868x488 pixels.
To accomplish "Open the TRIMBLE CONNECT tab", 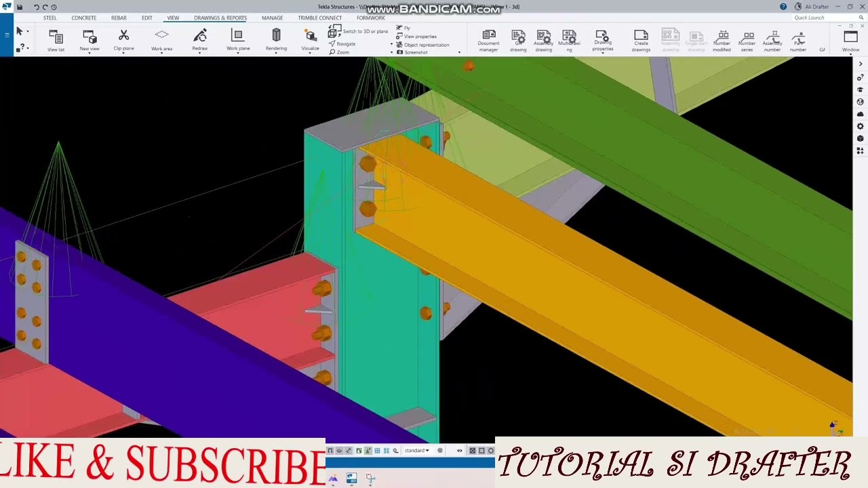I will (x=320, y=18).
